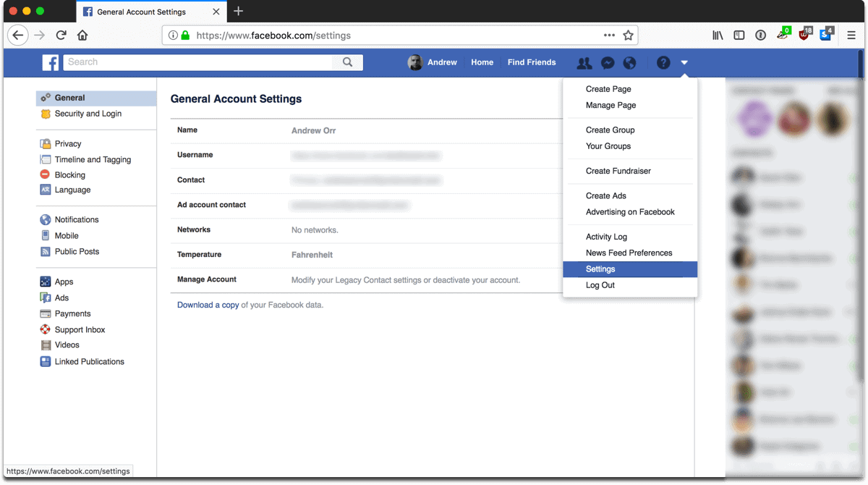This screenshot has height=485, width=868.
Task: Go to Privacy settings in sidebar
Action: pos(67,143)
